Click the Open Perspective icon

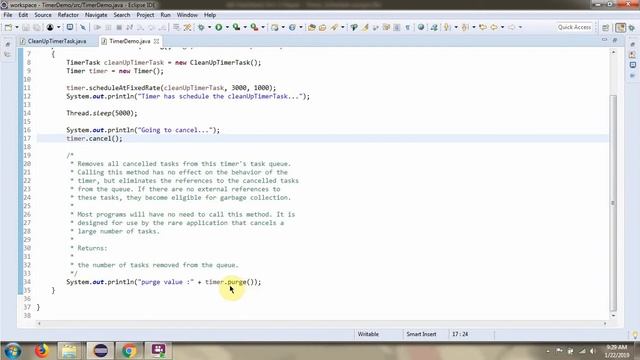pyautogui.click(x=606, y=27)
